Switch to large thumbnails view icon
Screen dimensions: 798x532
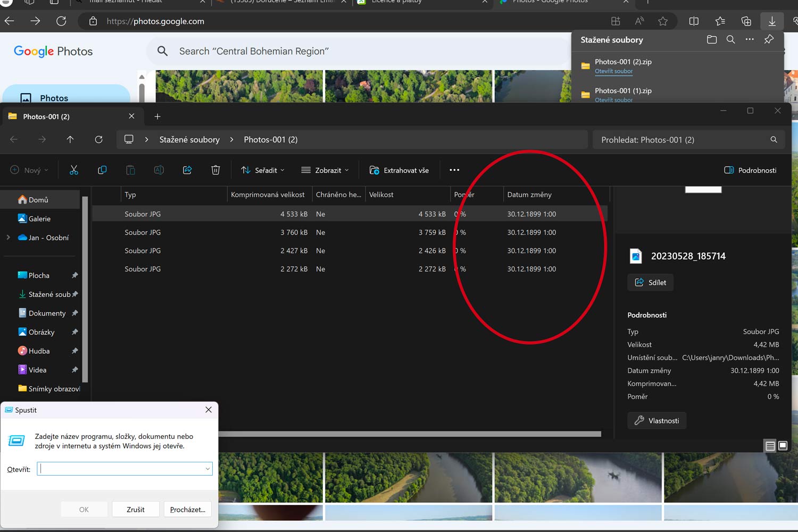[x=783, y=446]
